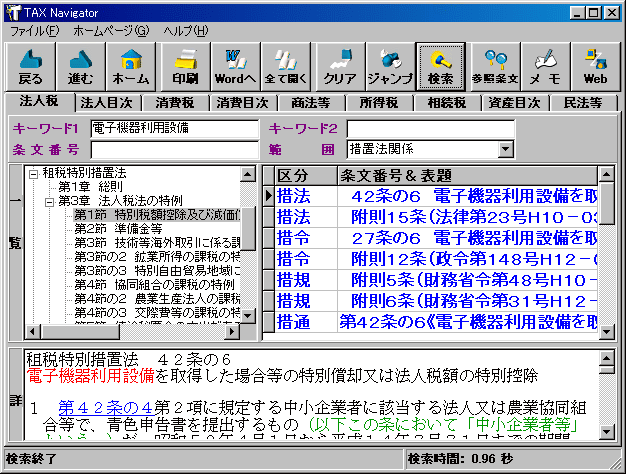Viewport: 626px width, 474px height.
Task: Open the メモ (Memo) toolbar icon
Action: tap(545, 67)
